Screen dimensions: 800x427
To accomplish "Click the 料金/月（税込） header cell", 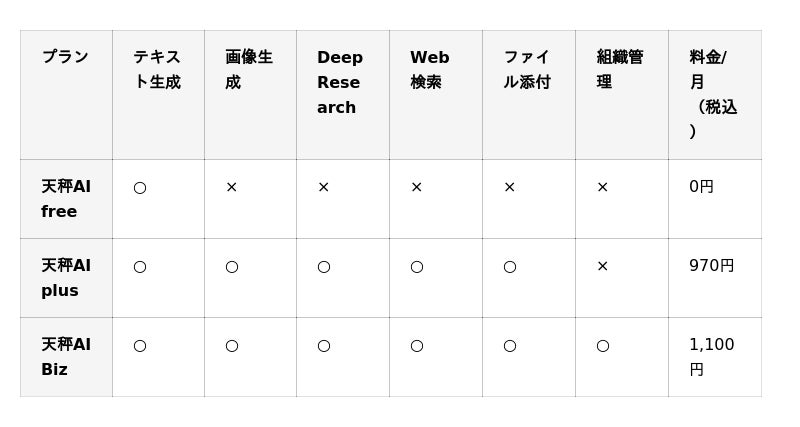I will pyautogui.click(x=713, y=94).
